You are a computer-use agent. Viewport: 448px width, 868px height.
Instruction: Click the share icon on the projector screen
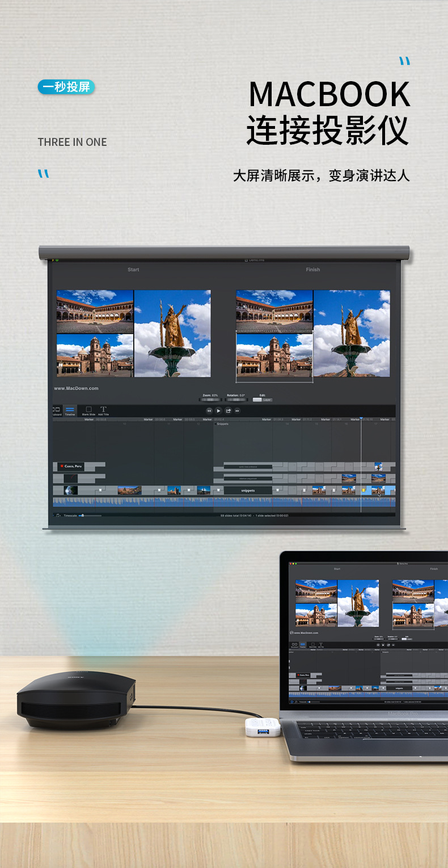pos(228,410)
